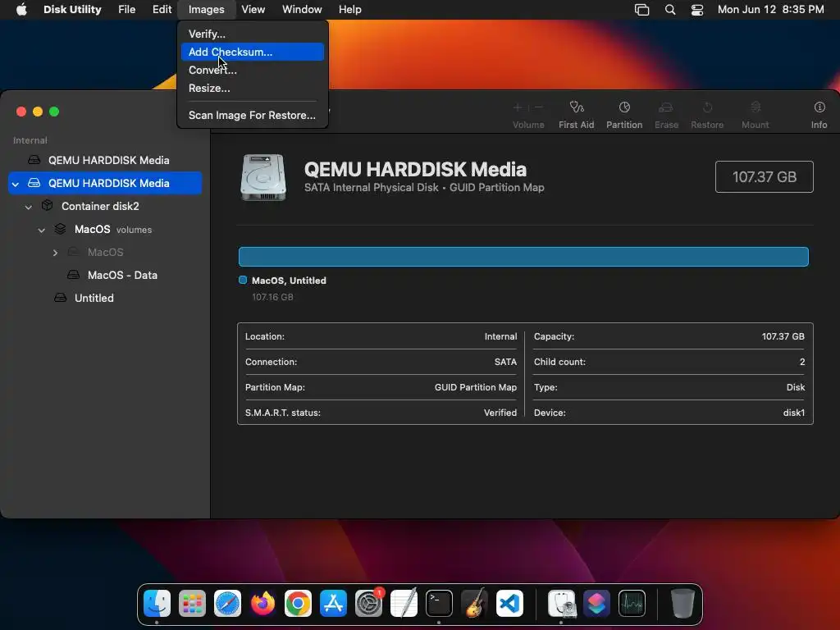Screen dimensions: 840x630
Task: Open TextEdit from the Dock
Action: 404,603
